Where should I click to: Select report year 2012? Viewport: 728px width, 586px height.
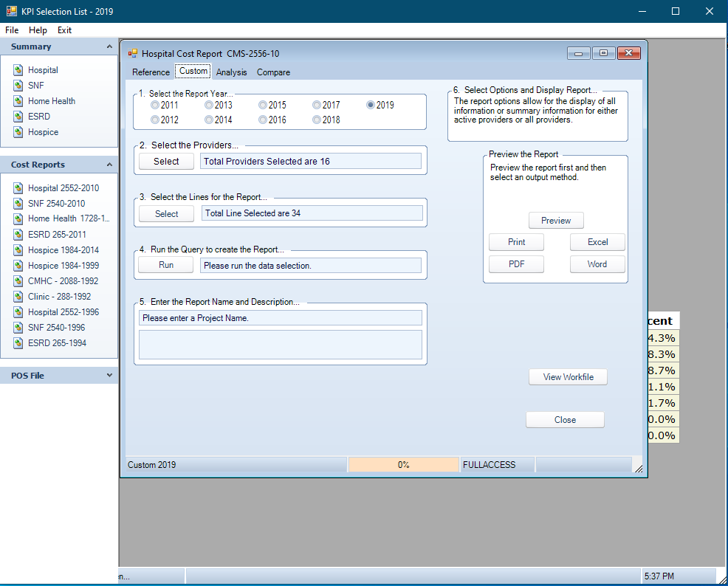(165, 120)
